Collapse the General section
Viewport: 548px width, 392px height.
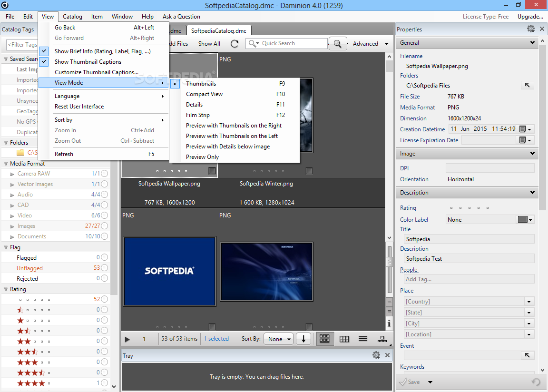[532, 43]
